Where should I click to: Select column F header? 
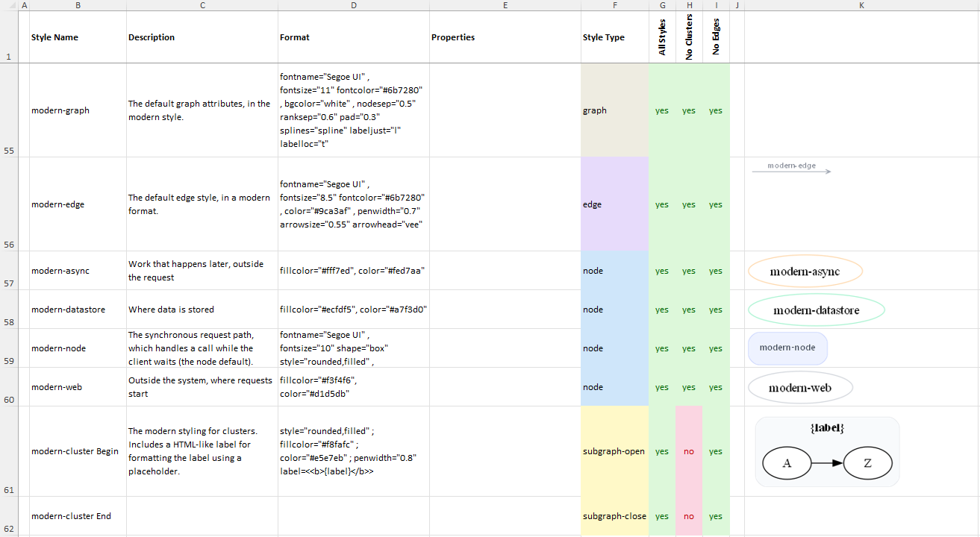tap(615, 5)
